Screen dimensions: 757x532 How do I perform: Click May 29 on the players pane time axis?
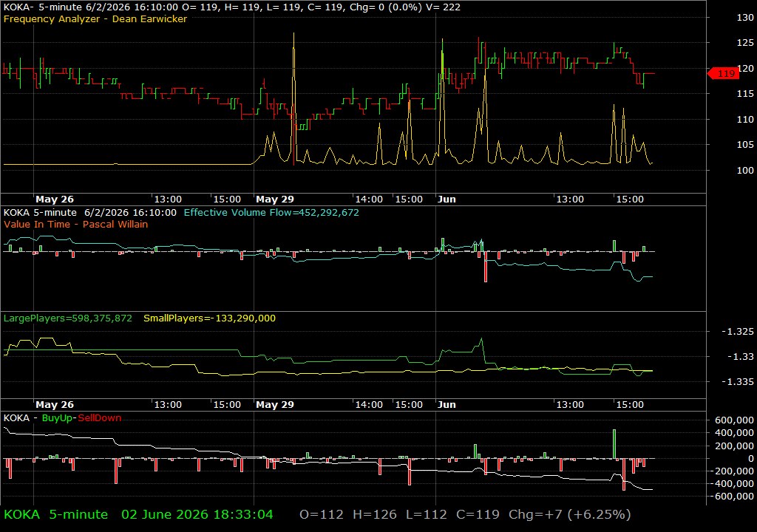(275, 405)
